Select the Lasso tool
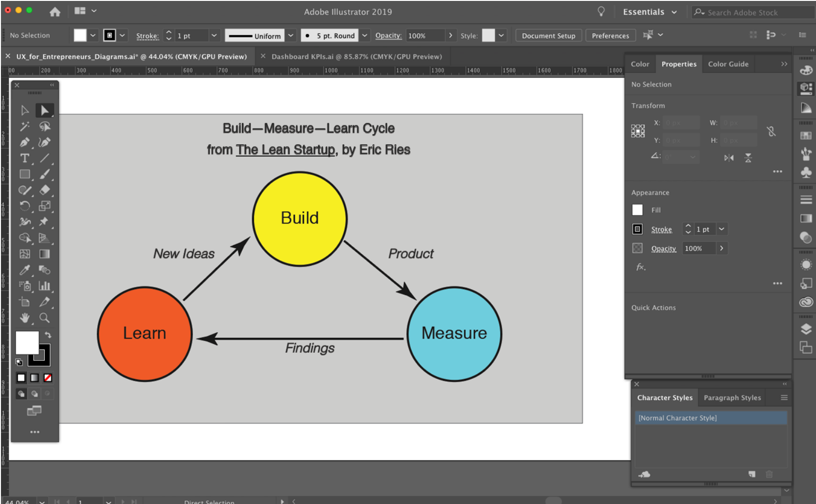The width and height of the screenshot is (816, 504). point(45,126)
